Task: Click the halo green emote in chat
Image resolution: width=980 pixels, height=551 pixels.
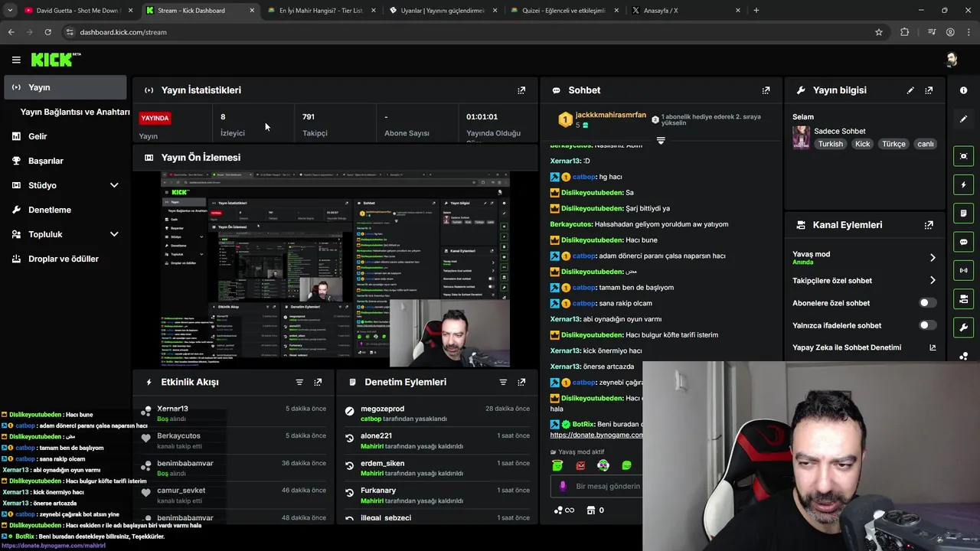Action: [x=557, y=465]
